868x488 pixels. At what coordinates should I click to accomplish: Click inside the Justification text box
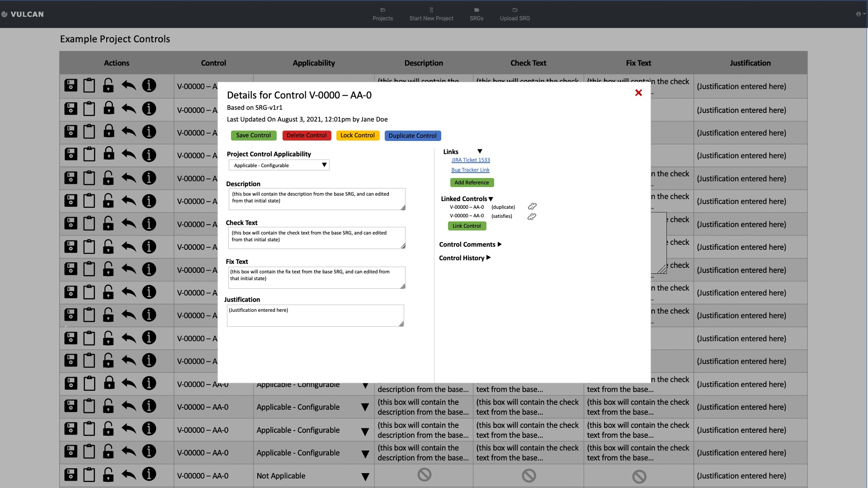pyautogui.click(x=315, y=315)
